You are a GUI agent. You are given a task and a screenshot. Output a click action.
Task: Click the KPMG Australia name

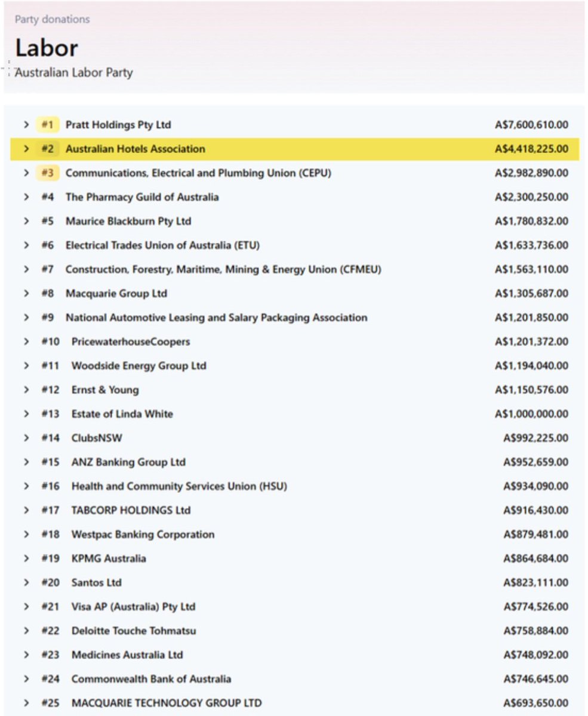(109, 558)
